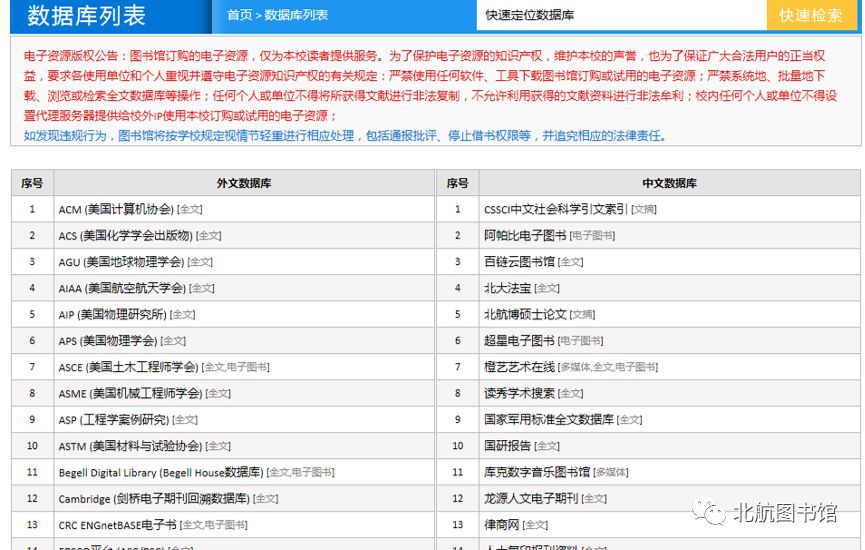Open the ACM (美国计算机协会) database link
This screenshot has height=550, width=865.
coord(115,210)
